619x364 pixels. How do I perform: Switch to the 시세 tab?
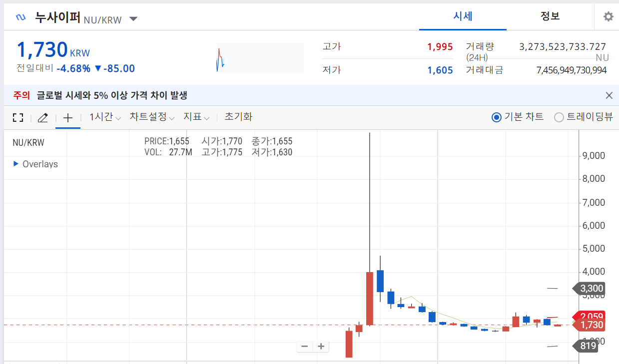[x=463, y=16]
